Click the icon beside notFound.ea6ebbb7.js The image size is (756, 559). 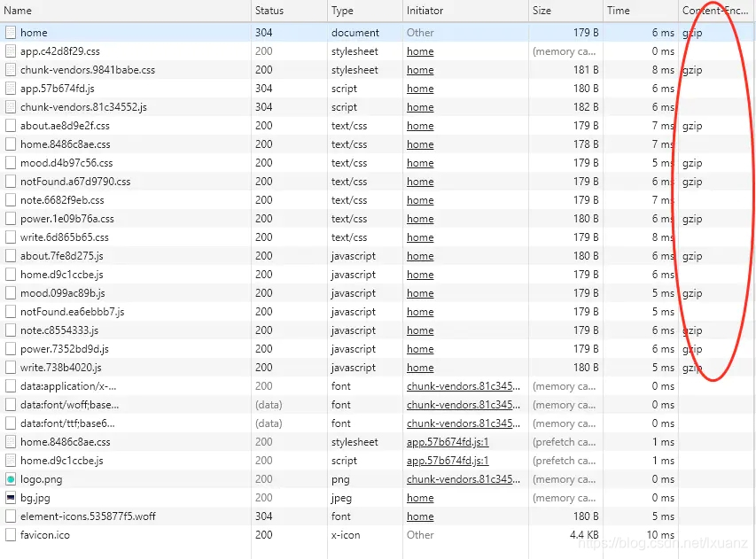pos(10,312)
